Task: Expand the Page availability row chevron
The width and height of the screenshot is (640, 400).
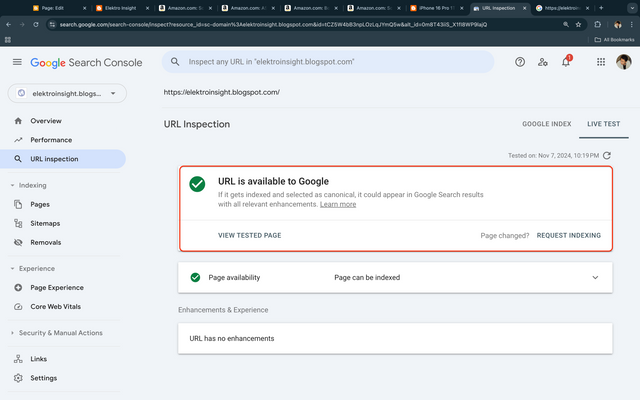Action: (x=595, y=278)
